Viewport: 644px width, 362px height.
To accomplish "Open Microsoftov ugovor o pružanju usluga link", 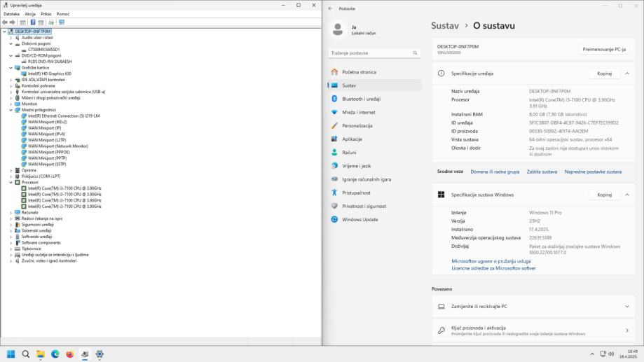I will (x=491, y=261).
